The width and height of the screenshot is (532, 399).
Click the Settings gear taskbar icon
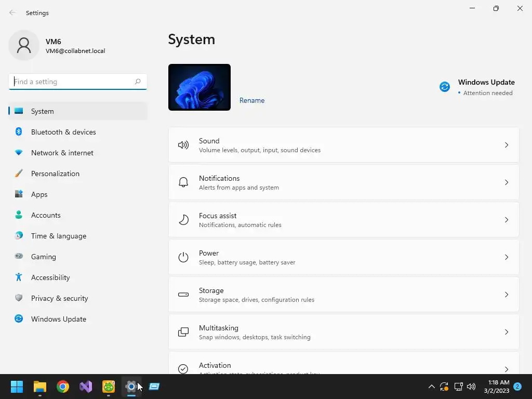point(131,387)
